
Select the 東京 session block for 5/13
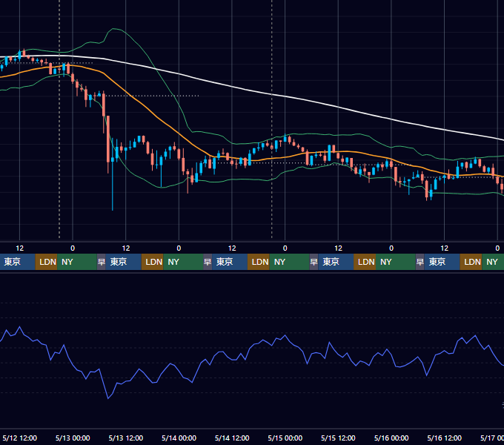click(x=124, y=262)
